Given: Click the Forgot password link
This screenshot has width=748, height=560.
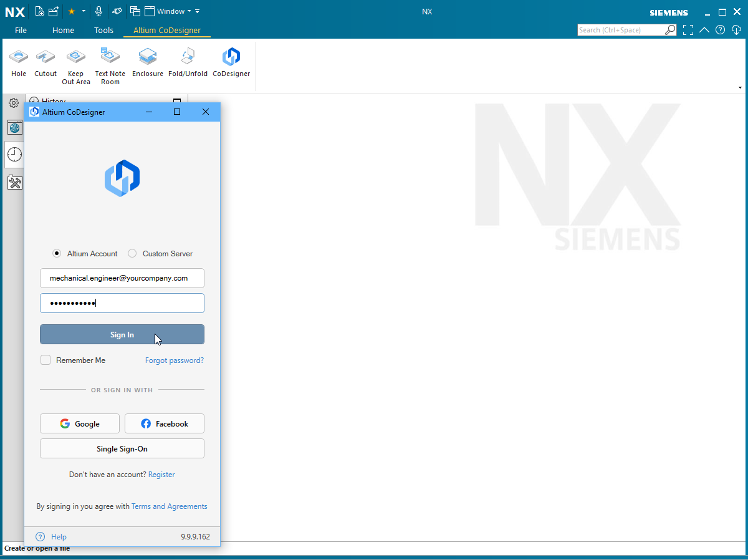Looking at the screenshot, I should pos(175,360).
